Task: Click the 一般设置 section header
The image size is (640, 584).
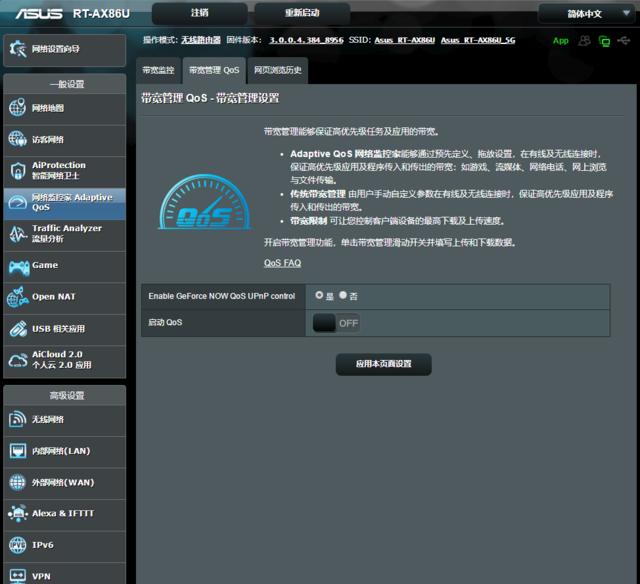Action: 67,84
